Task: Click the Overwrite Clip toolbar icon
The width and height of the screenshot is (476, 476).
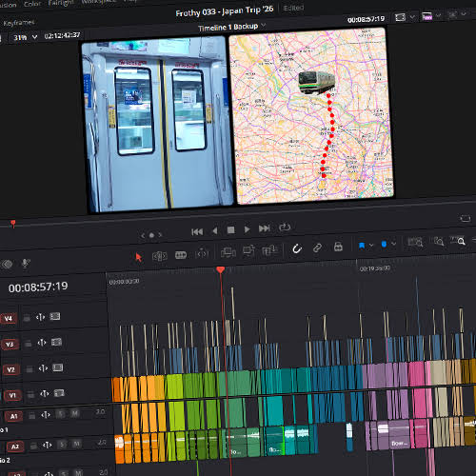Action: click(248, 250)
